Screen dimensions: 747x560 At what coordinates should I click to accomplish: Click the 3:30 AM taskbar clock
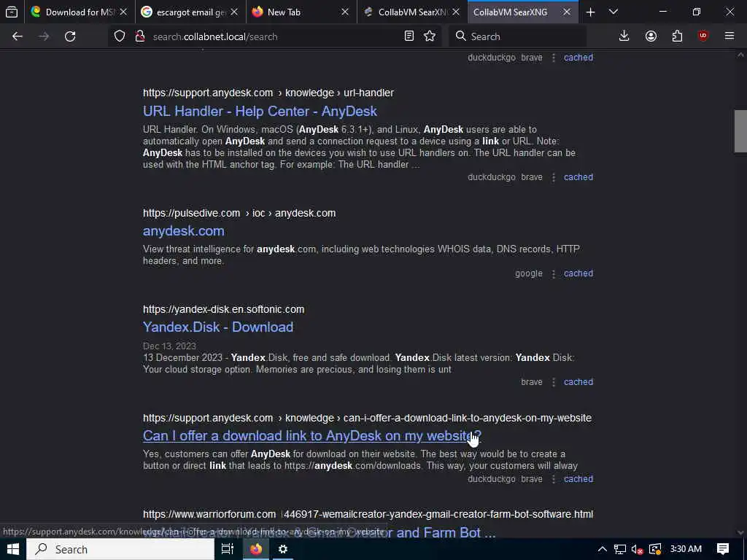[686, 549]
